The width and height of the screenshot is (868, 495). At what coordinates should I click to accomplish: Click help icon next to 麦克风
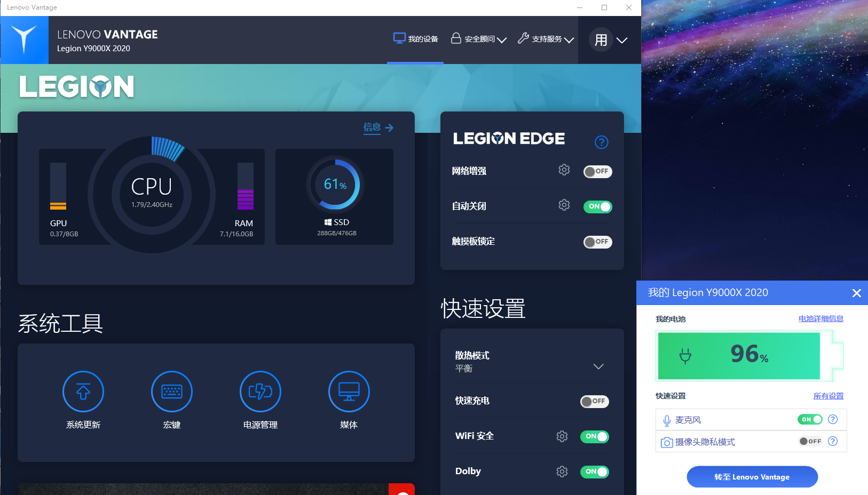click(833, 419)
